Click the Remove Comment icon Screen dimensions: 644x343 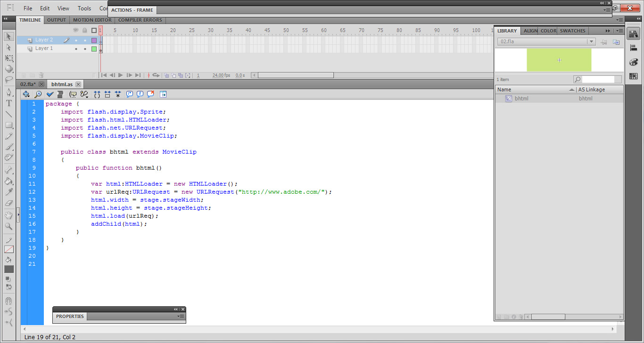click(150, 94)
